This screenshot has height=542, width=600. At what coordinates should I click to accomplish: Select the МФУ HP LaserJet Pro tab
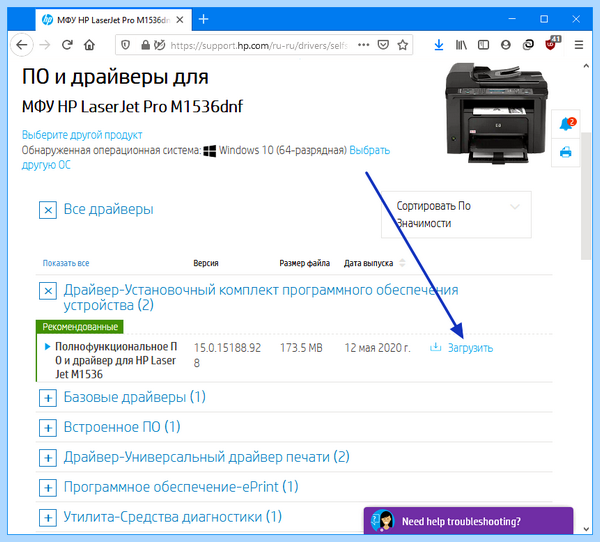pos(114,20)
